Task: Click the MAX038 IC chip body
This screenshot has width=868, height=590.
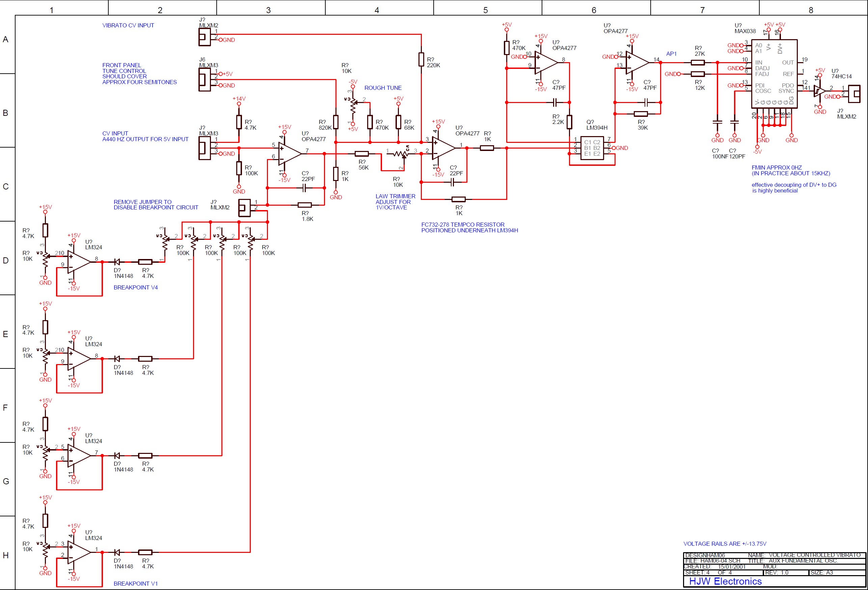Action: pyautogui.click(x=774, y=74)
